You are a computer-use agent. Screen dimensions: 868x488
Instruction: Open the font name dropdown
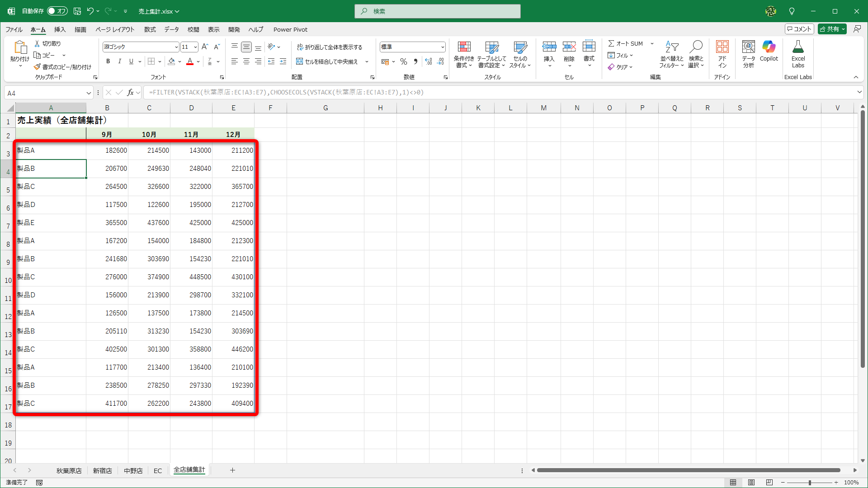click(176, 47)
